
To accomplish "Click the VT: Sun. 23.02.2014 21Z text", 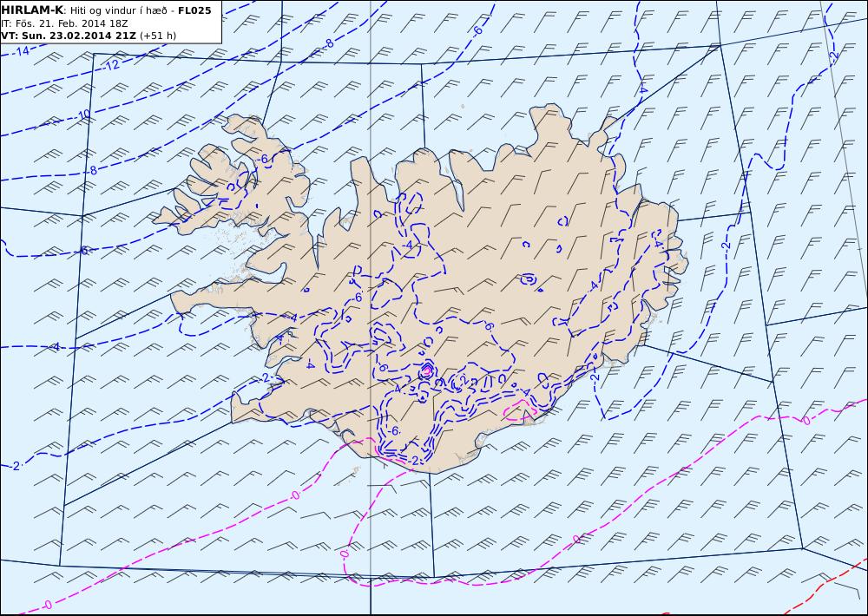I will click(x=69, y=36).
